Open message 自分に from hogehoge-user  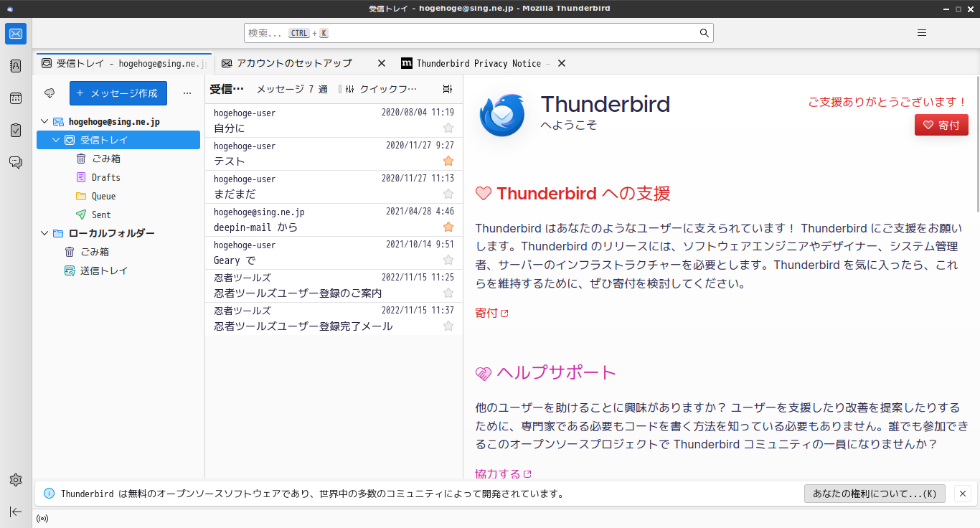(334, 121)
